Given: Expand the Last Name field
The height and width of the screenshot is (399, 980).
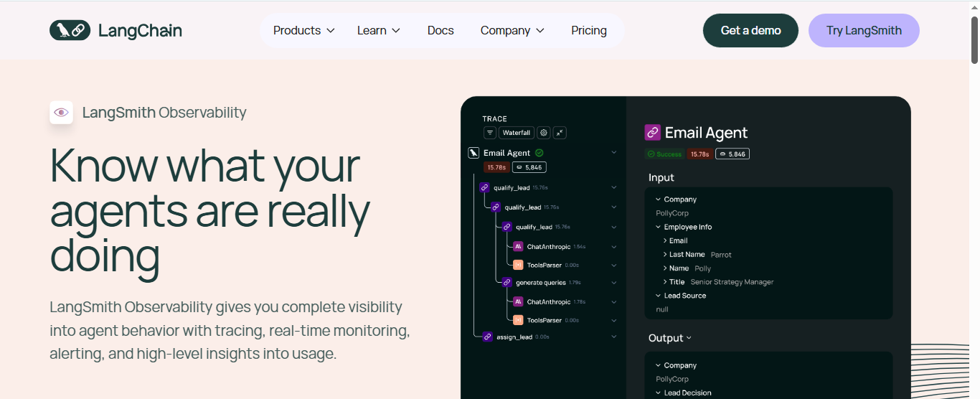Looking at the screenshot, I should click(666, 255).
